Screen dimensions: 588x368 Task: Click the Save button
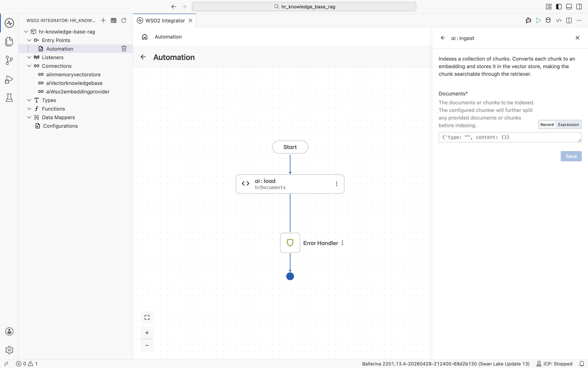[x=571, y=156]
